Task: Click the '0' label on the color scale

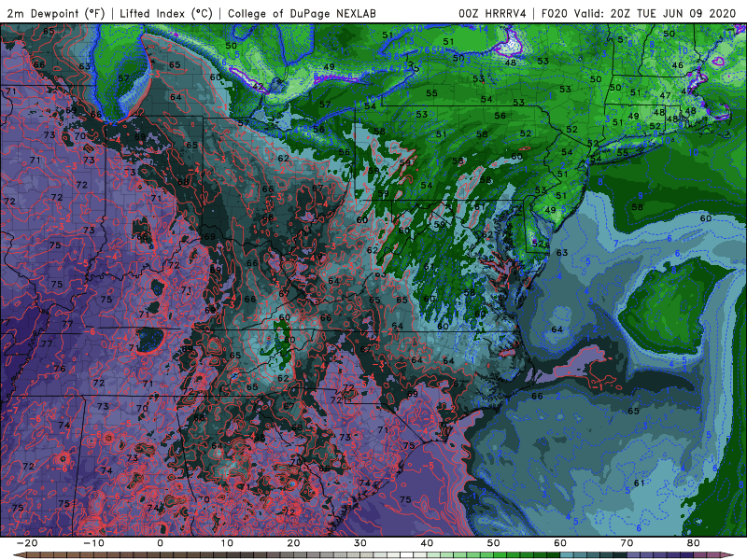Action: click(160, 543)
